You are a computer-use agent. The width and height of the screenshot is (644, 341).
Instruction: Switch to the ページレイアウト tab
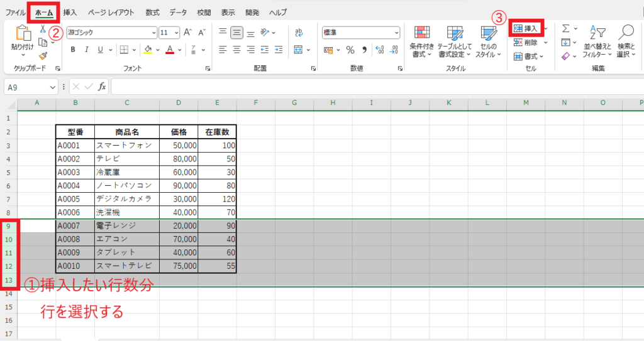[111, 13]
